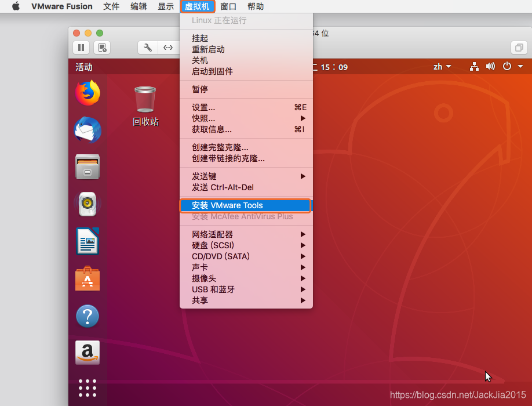532x406 pixels.
Task: Open 设置... menu item
Action: [246, 107]
